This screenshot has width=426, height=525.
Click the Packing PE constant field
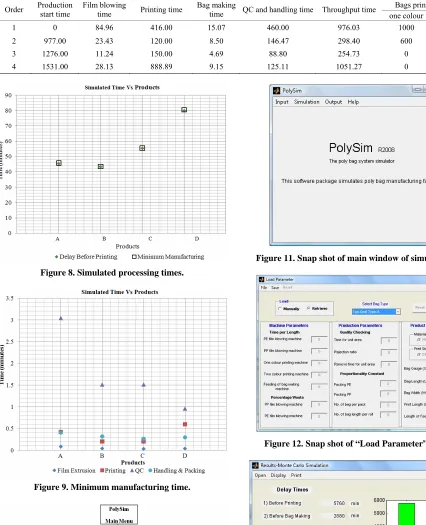[x=388, y=384]
